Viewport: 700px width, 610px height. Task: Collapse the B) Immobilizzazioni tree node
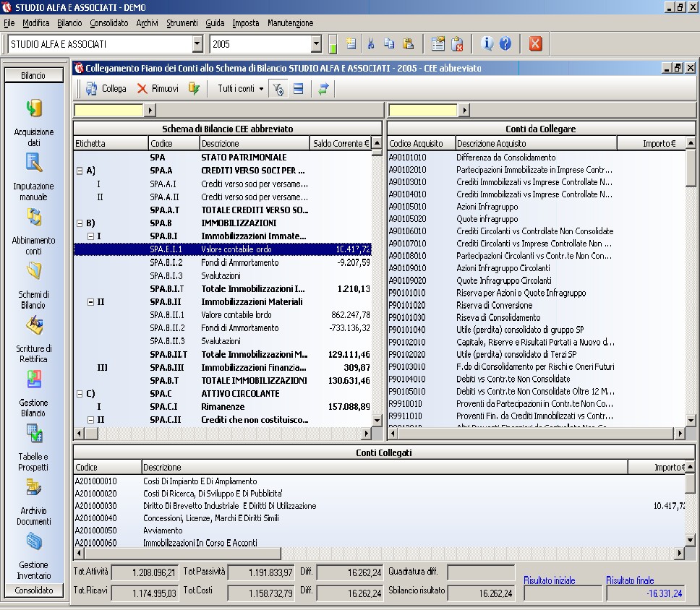point(80,223)
